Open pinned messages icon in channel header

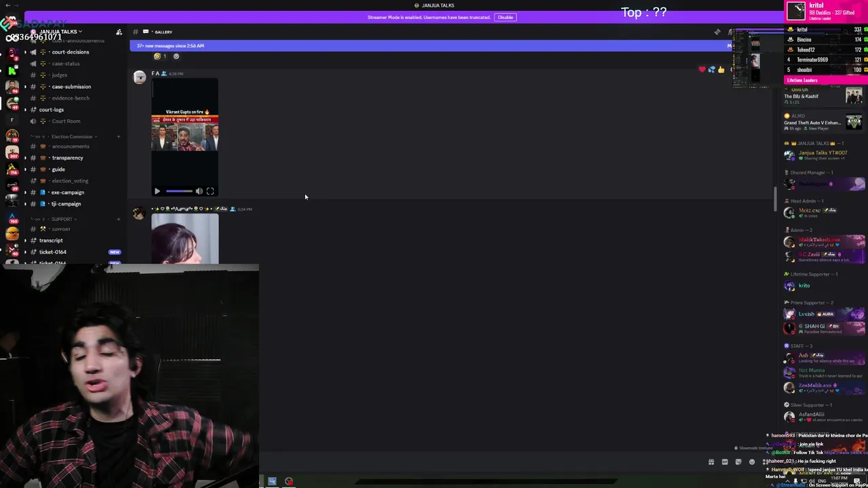click(717, 32)
